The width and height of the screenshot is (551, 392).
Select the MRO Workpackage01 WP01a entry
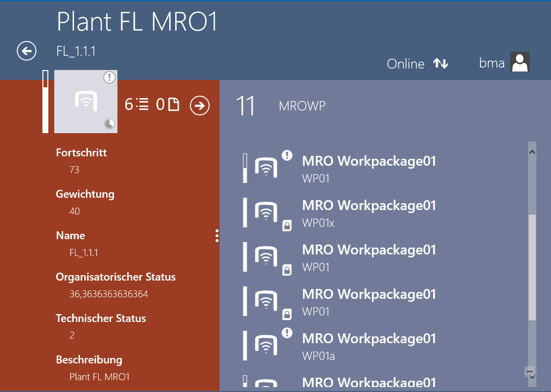pos(368,347)
